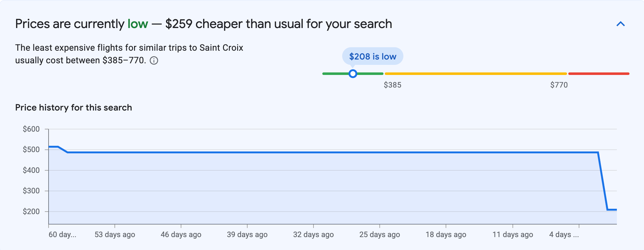Image resolution: width=644 pixels, height=250 pixels.
Task: Select the "25 days ago" axis label
Action: coord(380,235)
